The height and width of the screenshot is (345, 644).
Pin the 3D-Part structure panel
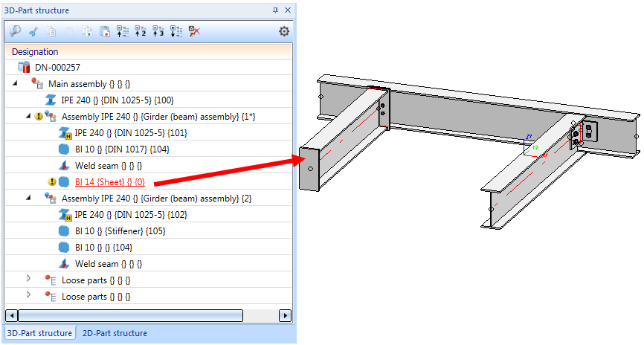(x=275, y=10)
